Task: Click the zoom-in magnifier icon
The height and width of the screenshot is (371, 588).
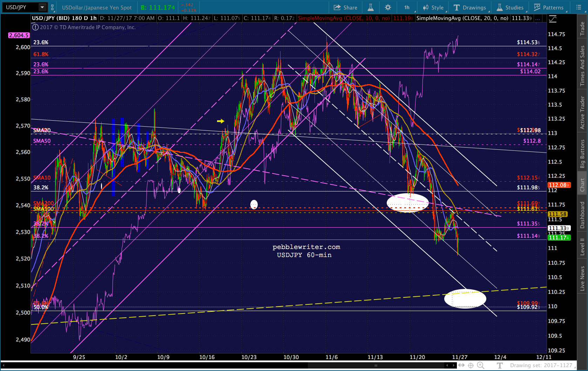Action: point(480,365)
